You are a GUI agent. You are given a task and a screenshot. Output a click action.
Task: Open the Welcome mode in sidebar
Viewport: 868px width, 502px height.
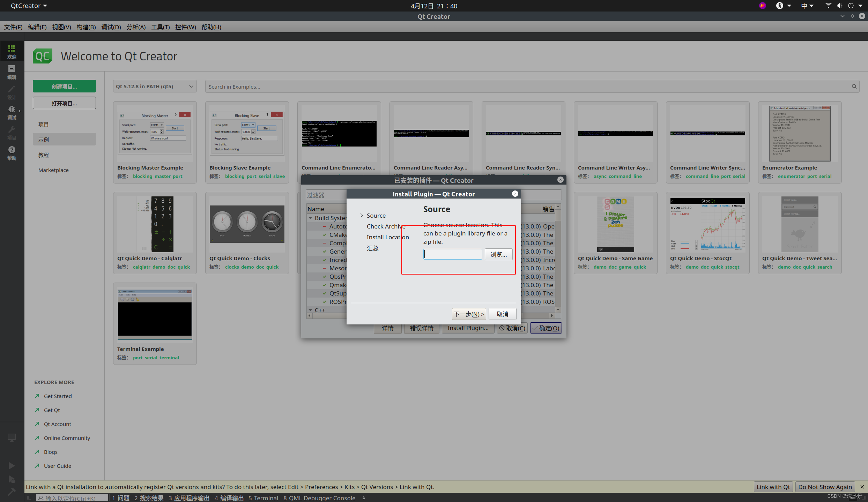[x=12, y=51]
